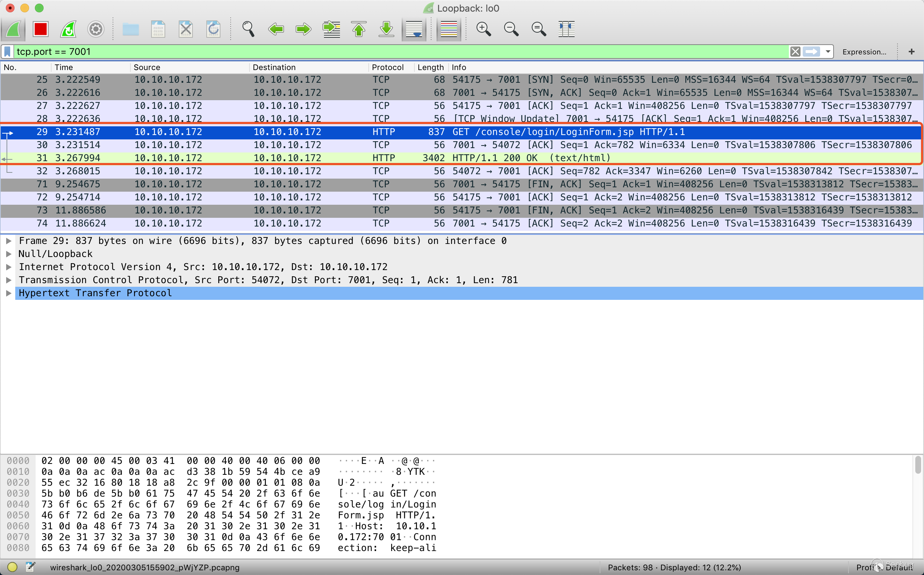Click resize columns icon
Image resolution: width=924 pixels, height=575 pixels.
click(x=566, y=29)
